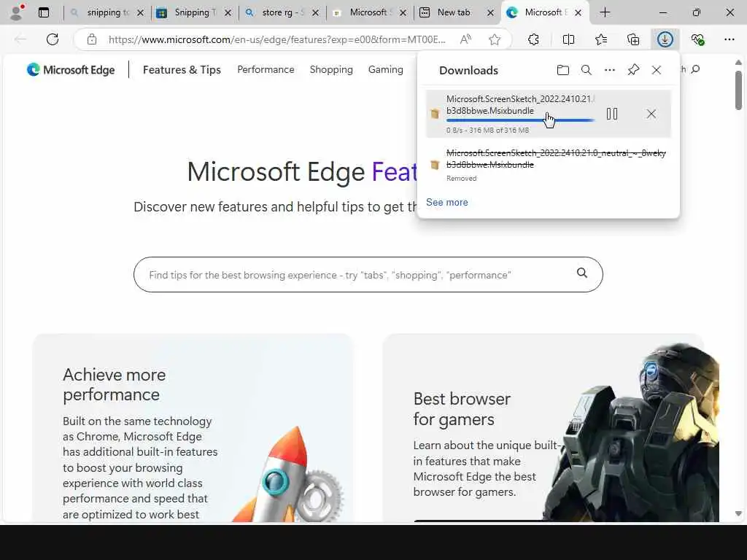Switch to the 'store rg' tab

282,12
